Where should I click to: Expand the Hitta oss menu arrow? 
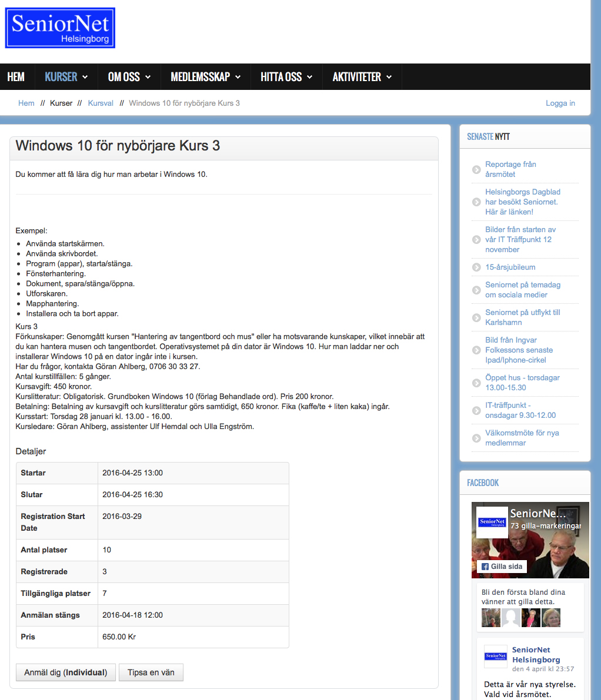pos(309,77)
